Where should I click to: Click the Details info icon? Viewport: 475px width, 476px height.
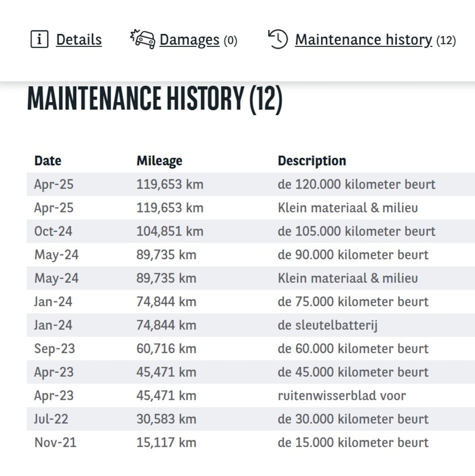pos(39,39)
